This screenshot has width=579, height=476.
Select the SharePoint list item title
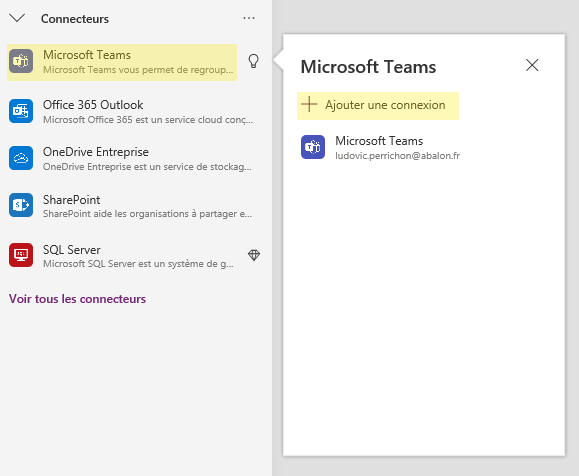[x=72, y=200]
